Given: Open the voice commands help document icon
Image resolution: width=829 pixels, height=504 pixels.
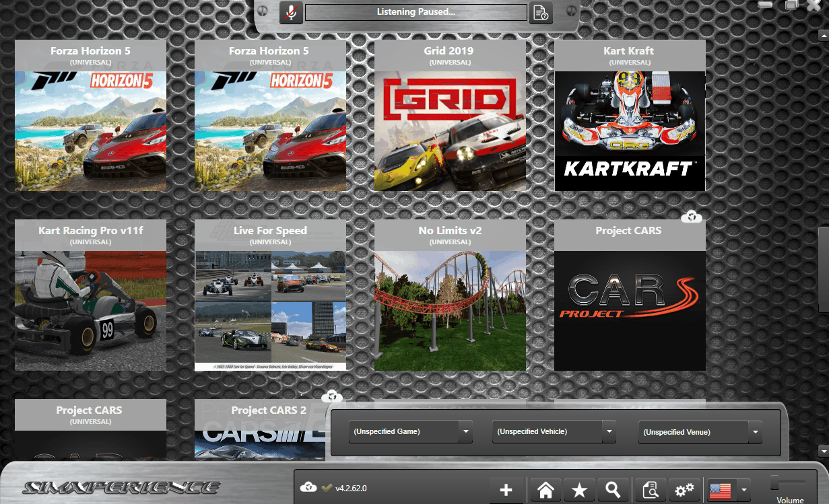Looking at the screenshot, I should (540, 13).
